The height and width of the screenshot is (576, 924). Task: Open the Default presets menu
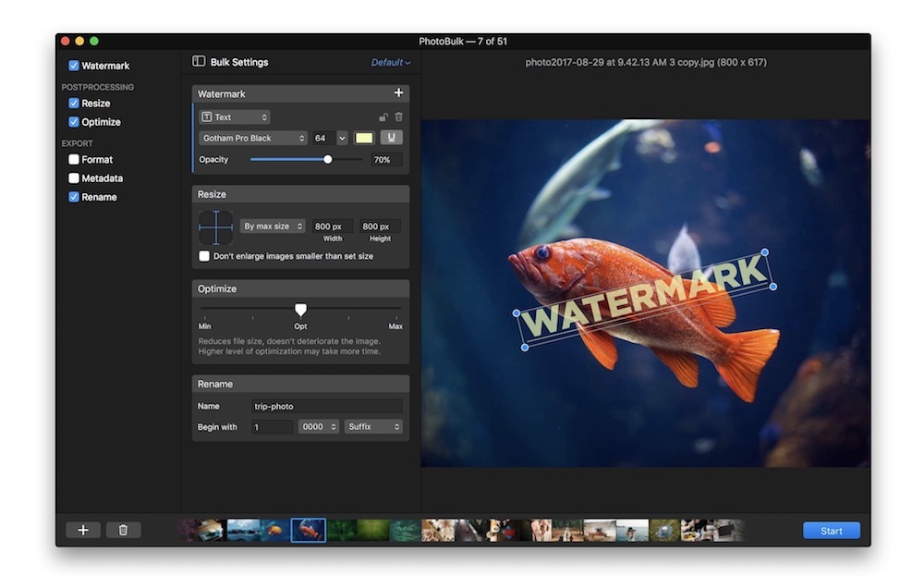pos(386,61)
